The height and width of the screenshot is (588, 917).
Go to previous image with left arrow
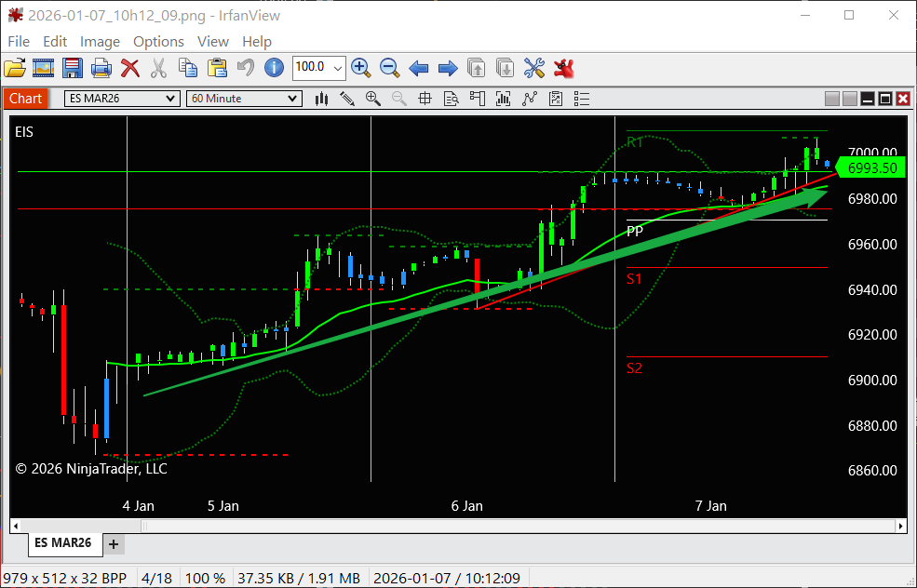point(419,69)
